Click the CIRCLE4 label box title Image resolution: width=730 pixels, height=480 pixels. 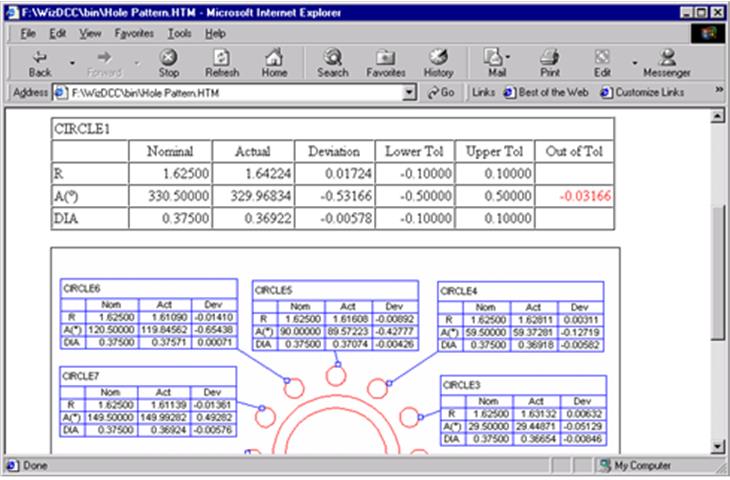(459, 291)
